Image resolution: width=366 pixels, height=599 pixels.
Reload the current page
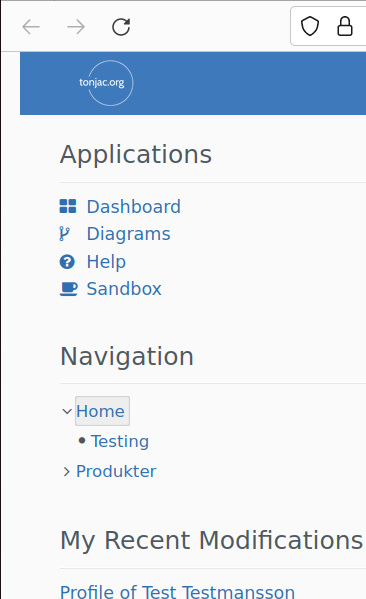pos(121,27)
